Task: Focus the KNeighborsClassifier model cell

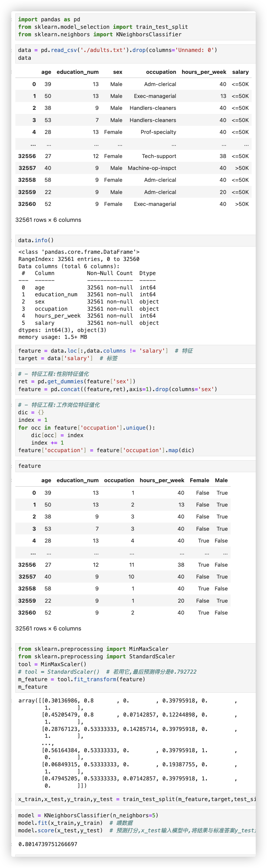Action: [x=135, y=823]
